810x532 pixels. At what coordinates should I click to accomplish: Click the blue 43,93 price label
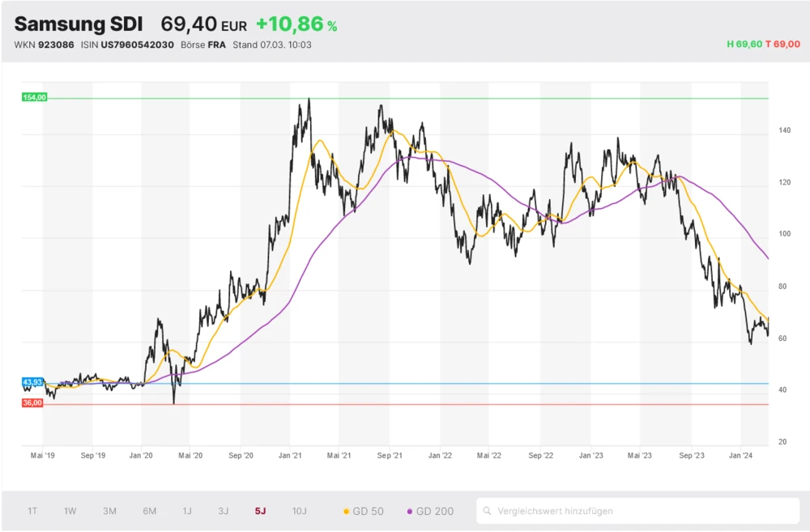tap(32, 382)
